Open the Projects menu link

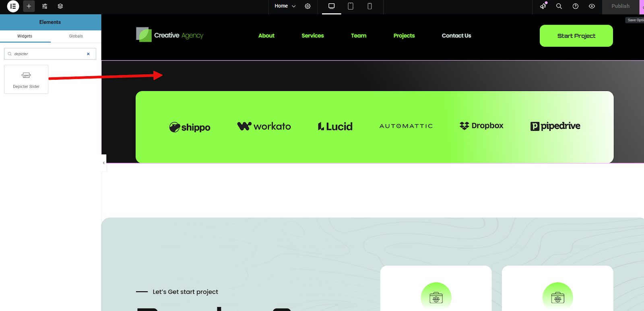[x=404, y=36]
